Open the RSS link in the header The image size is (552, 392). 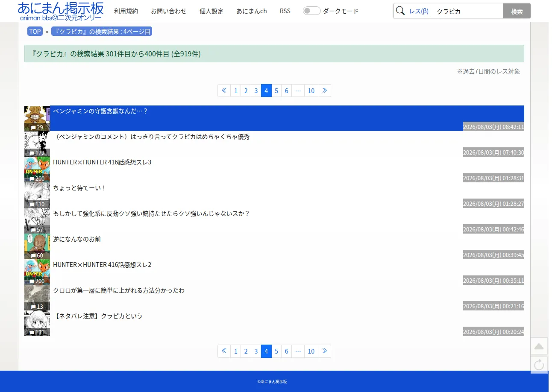(x=285, y=11)
